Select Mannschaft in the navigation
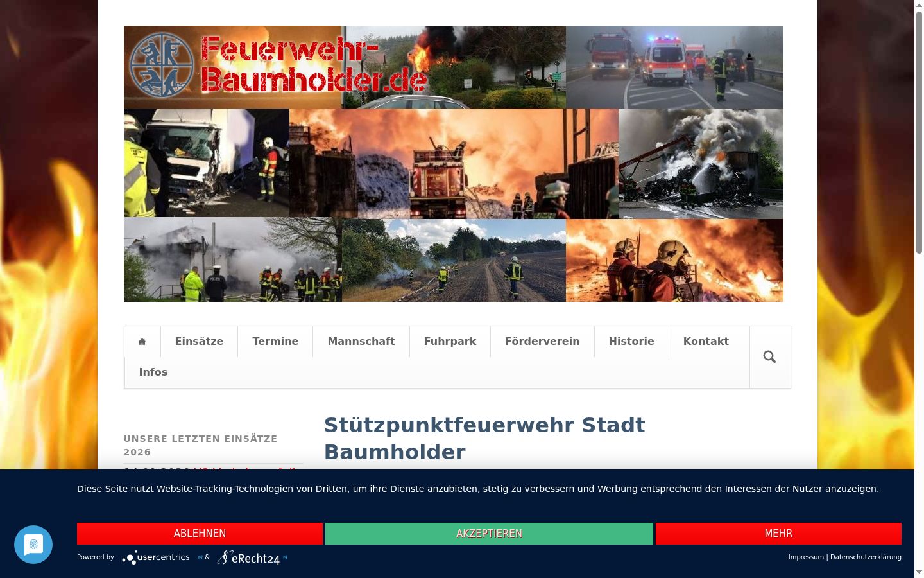Viewport: 924px width, 578px height. [x=361, y=342]
